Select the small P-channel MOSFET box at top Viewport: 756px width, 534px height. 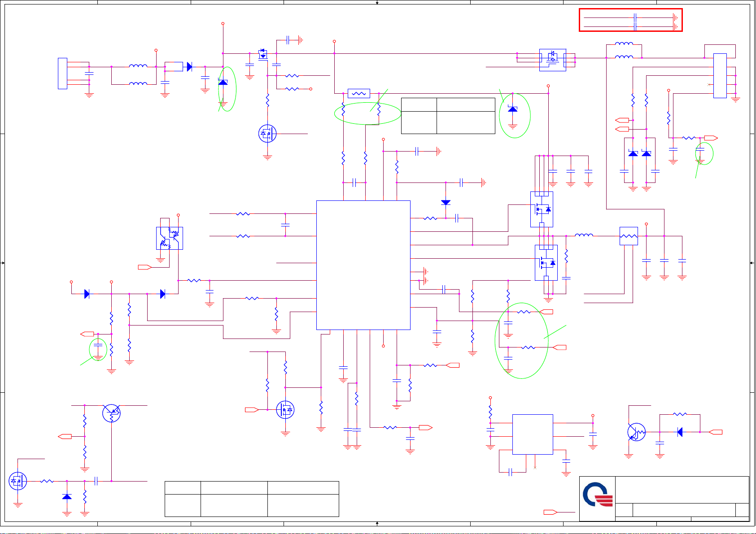point(263,54)
